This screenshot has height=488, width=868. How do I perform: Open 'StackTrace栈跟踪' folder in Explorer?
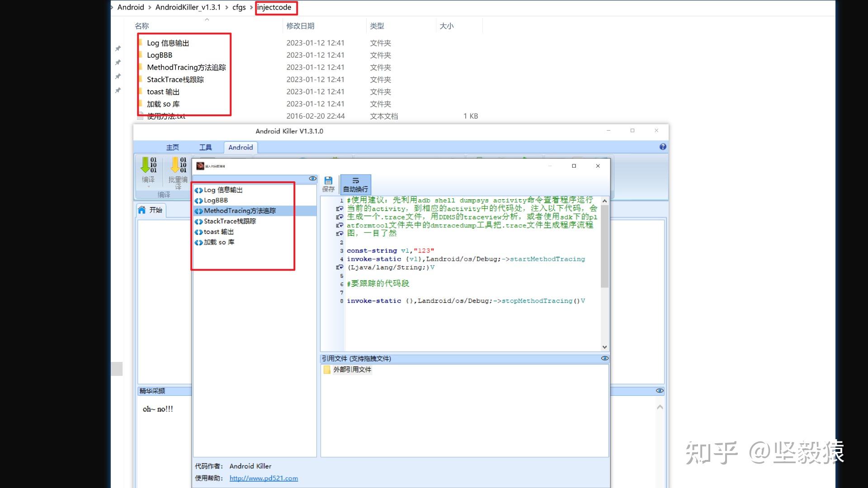(x=175, y=80)
